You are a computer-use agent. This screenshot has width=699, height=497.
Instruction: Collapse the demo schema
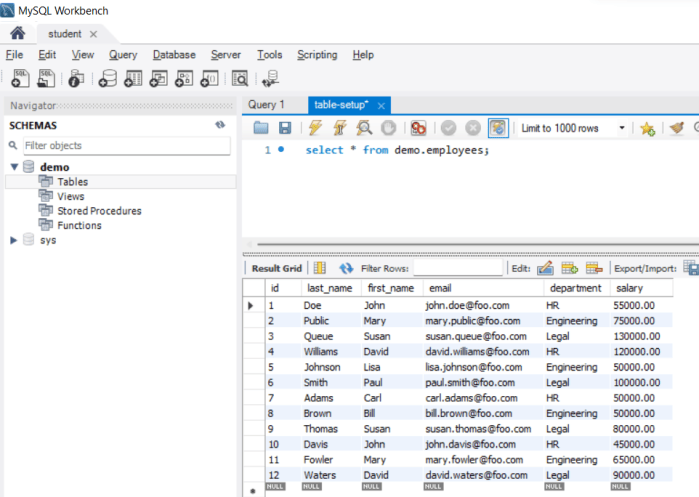[x=14, y=167]
